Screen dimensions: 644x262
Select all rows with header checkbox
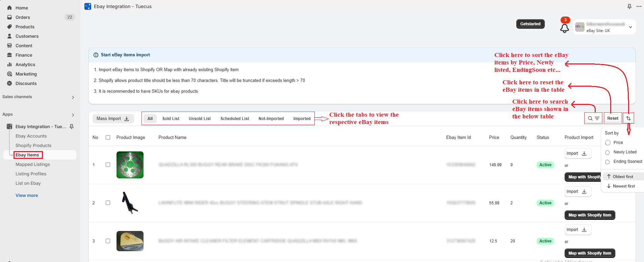tap(108, 137)
